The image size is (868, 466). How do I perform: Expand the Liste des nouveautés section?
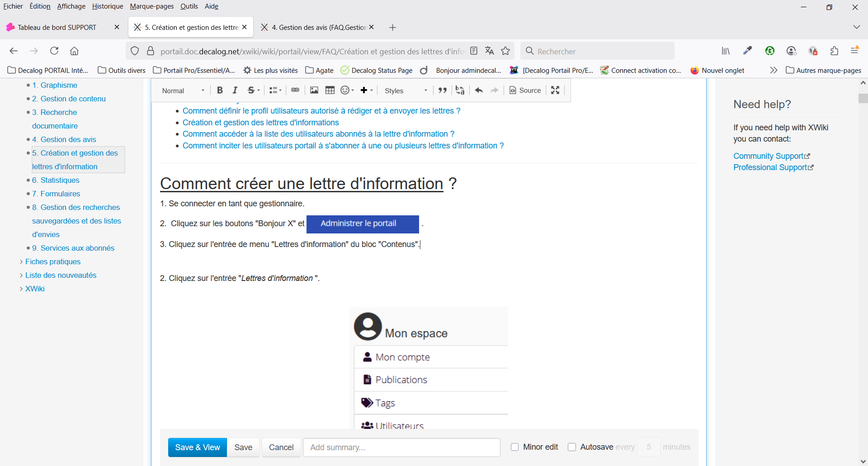(x=21, y=276)
